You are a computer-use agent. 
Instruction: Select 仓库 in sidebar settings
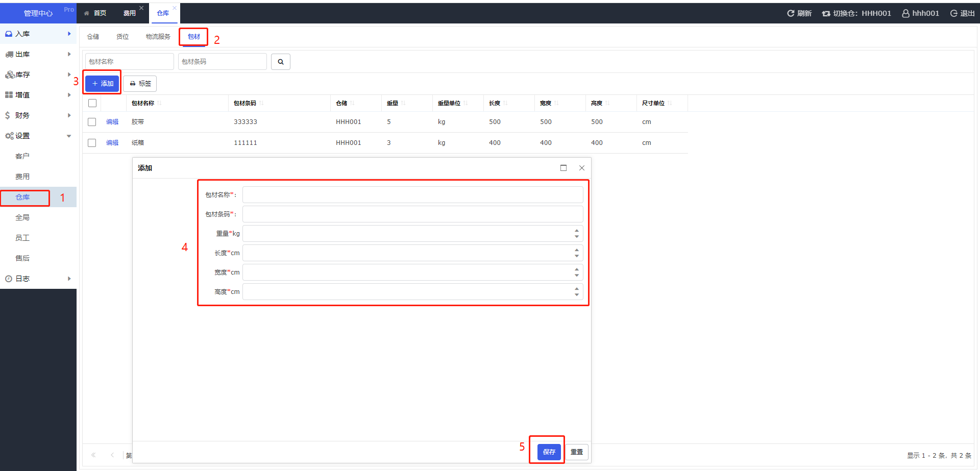[38, 197]
